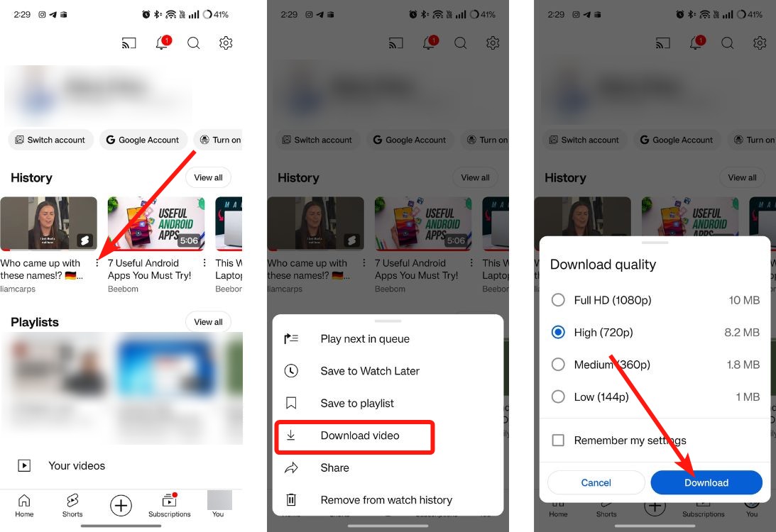Open the three-dot menu on a video

(x=97, y=263)
